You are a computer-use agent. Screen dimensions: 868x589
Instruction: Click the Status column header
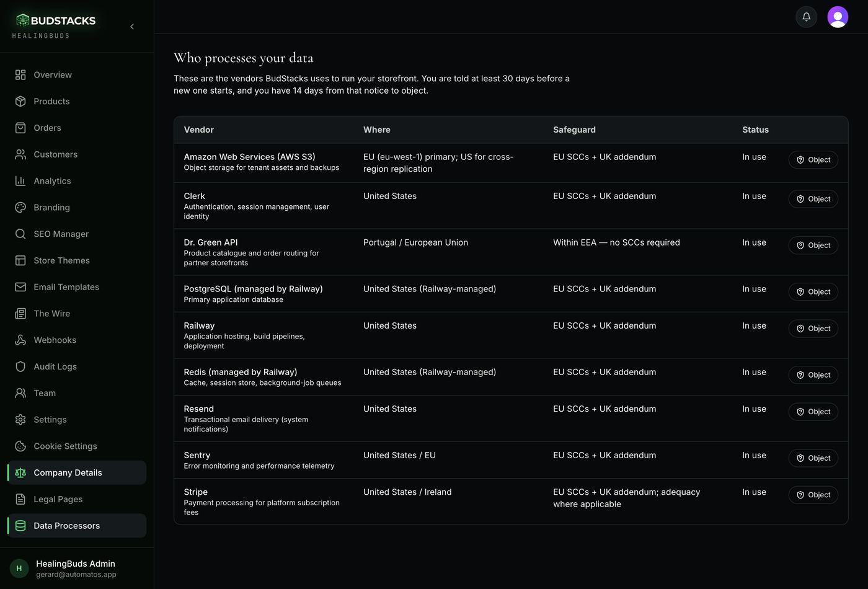tap(755, 130)
